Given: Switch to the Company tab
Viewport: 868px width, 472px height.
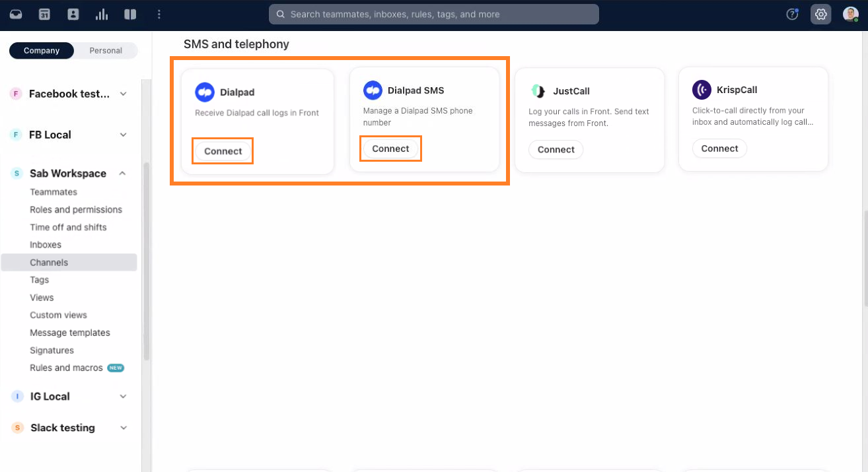Looking at the screenshot, I should pos(42,51).
